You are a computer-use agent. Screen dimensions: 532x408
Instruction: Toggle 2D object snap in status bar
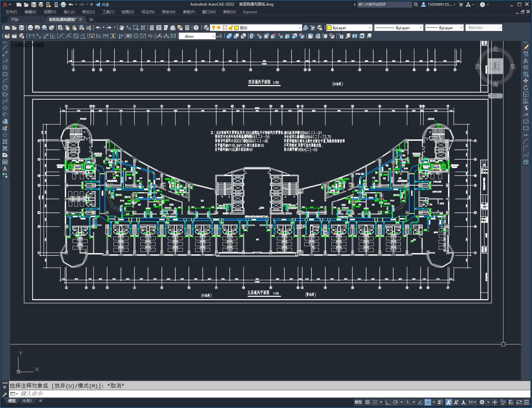coord(428,402)
